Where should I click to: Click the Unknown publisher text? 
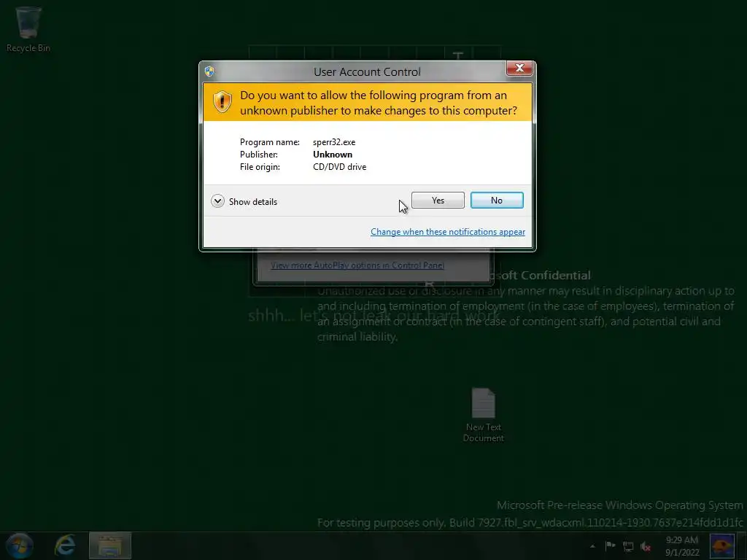point(333,155)
